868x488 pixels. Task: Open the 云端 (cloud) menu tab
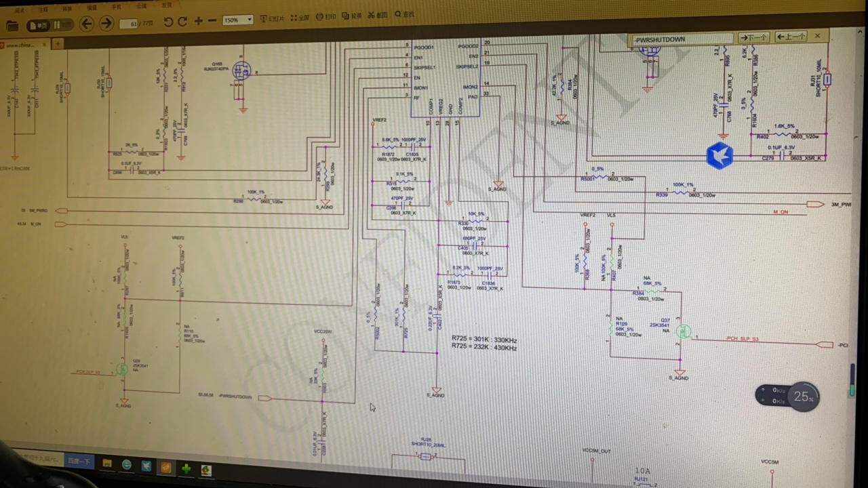tap(141, 5)
